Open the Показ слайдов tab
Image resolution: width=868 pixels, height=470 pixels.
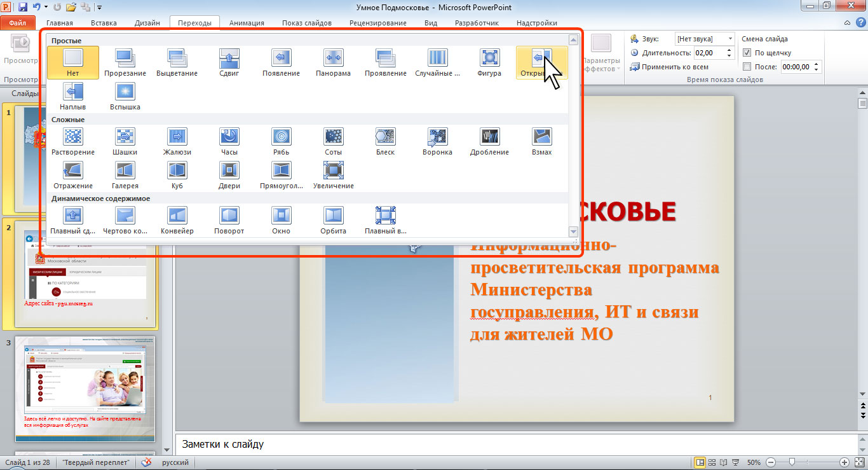pos(307,23)
